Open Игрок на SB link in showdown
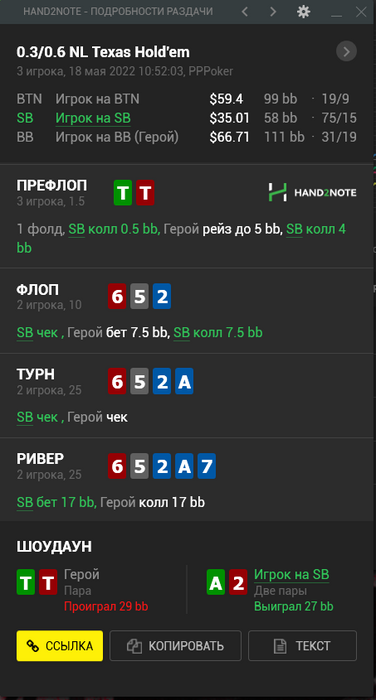The height and width of the screenshot is (700, 376). point(292,575)
